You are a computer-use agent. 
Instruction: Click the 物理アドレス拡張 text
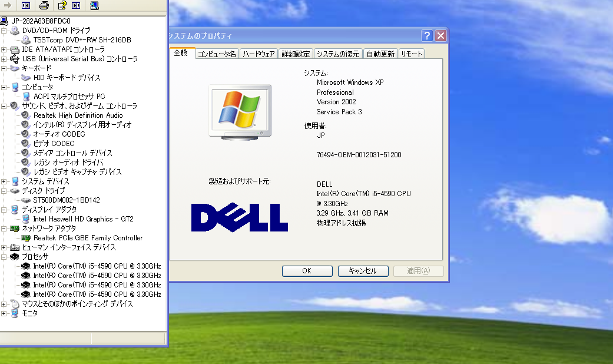tap(341, 223)
